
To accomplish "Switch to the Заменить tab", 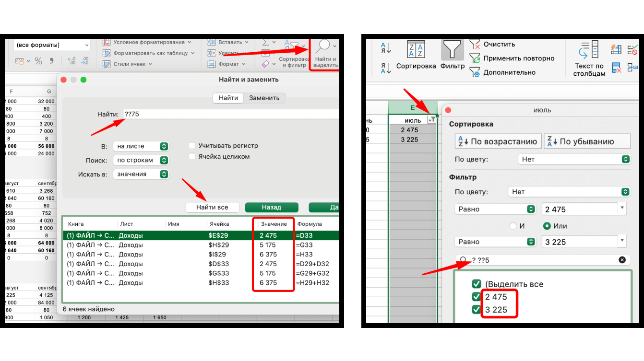I will 264,98.
